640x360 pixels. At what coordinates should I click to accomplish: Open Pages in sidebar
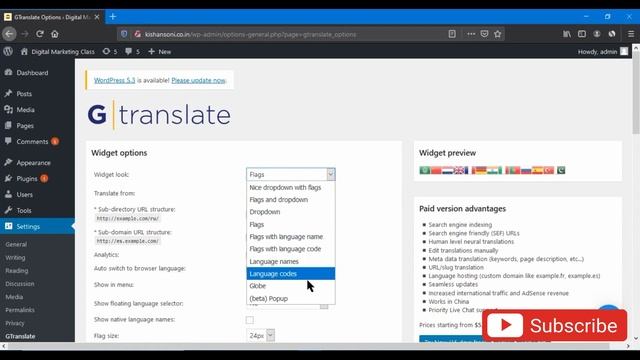(25, 126)
